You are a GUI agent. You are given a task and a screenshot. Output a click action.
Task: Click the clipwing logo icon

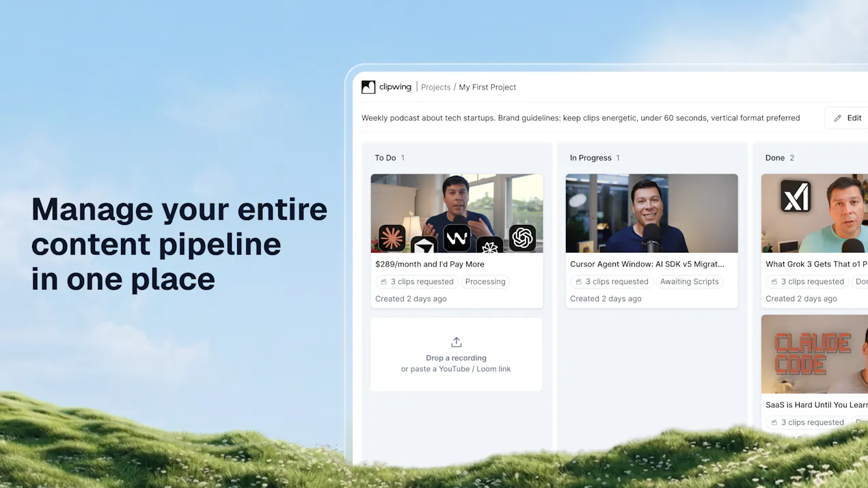point(368,87)
